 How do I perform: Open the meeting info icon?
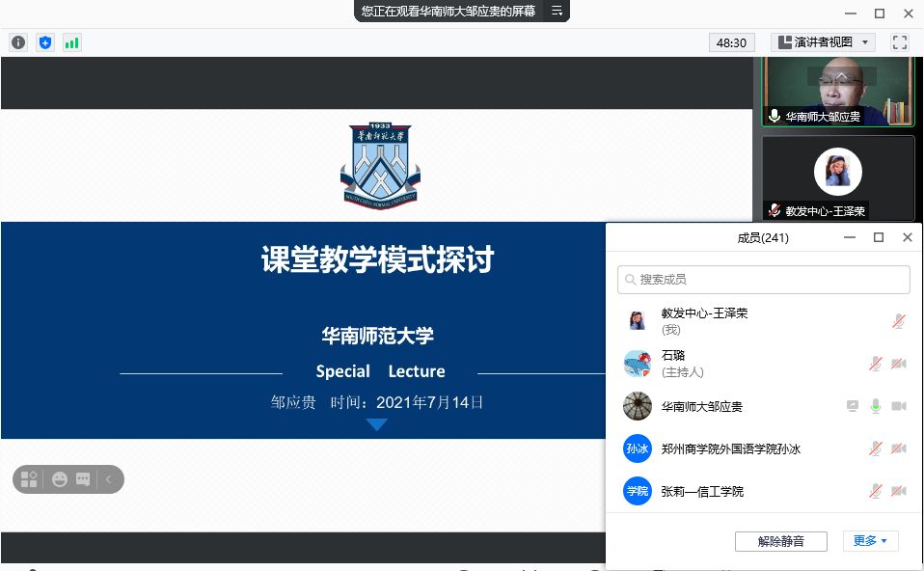(18, 42)
